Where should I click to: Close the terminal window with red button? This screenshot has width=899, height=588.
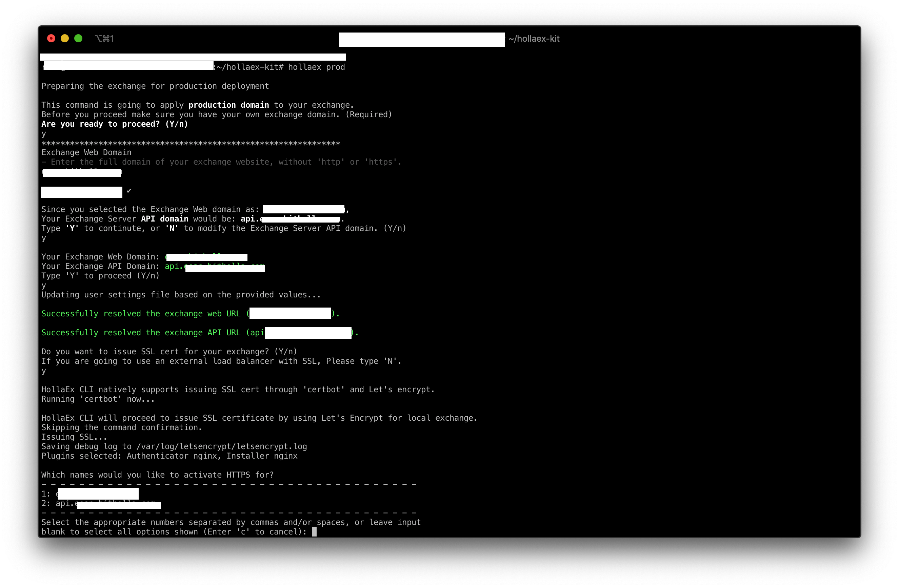tap(51, 39)
